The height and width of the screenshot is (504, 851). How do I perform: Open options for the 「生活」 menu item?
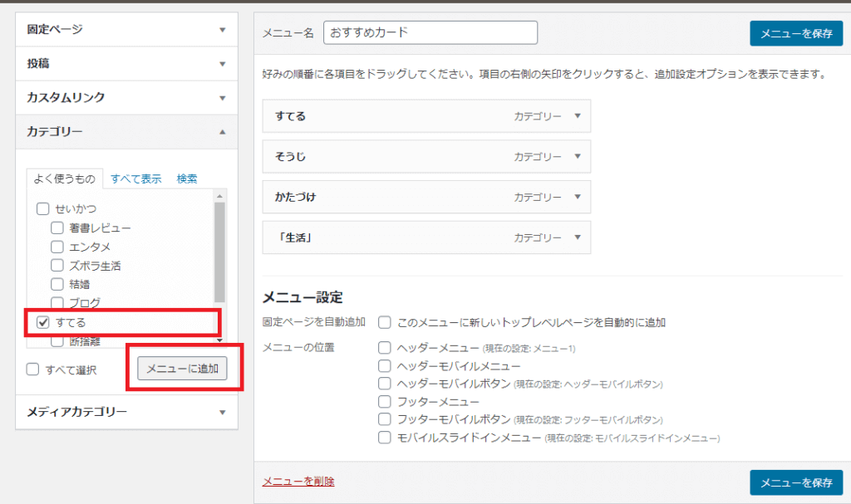(579, 237)
